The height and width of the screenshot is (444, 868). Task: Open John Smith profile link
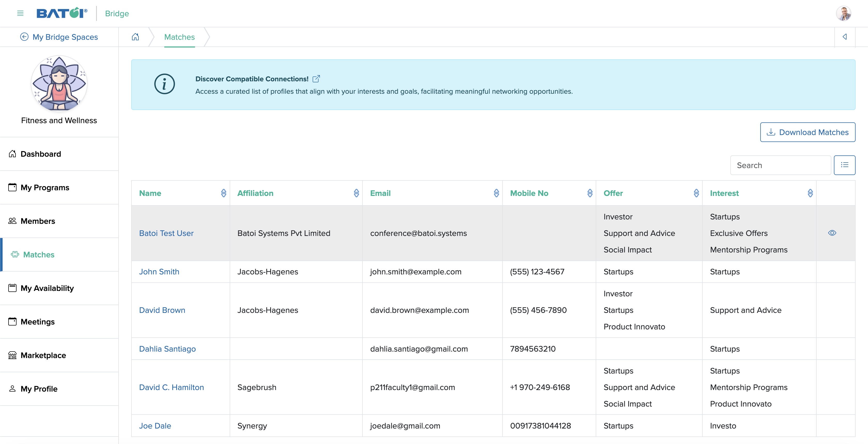coord(159,272)
